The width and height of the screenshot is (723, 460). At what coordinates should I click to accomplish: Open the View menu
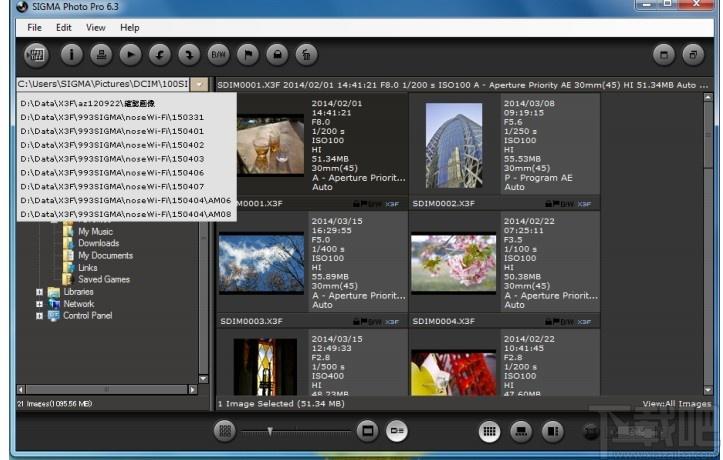[x=95, y=28]
